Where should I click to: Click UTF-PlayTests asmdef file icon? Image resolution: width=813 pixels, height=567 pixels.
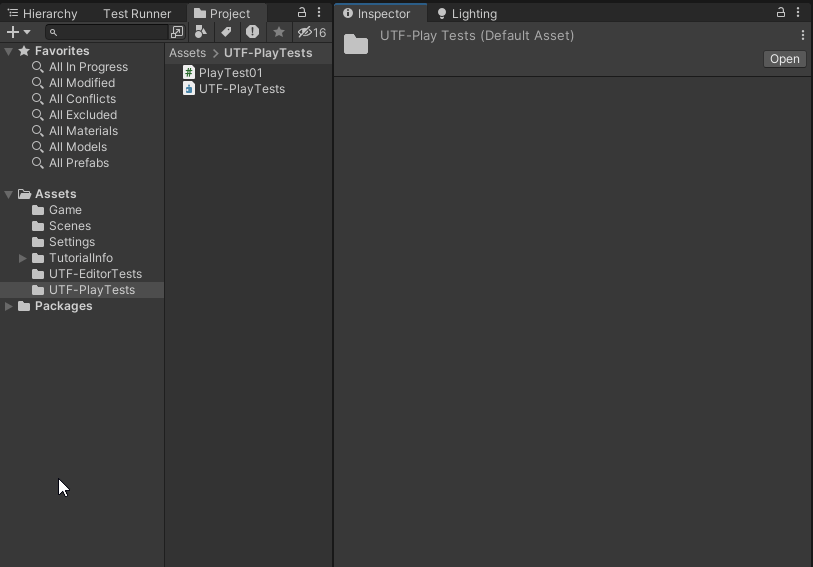click(189, 89)
